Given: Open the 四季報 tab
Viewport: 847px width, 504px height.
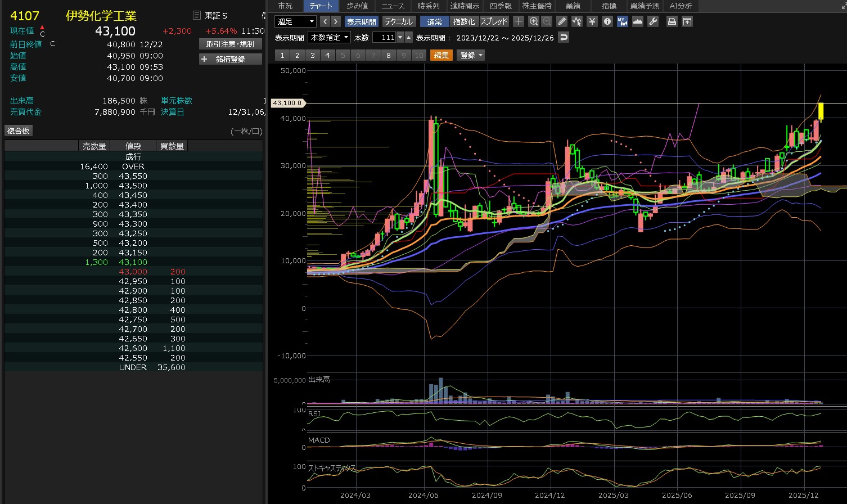Looking at the screenshot, I should point(500,6).
